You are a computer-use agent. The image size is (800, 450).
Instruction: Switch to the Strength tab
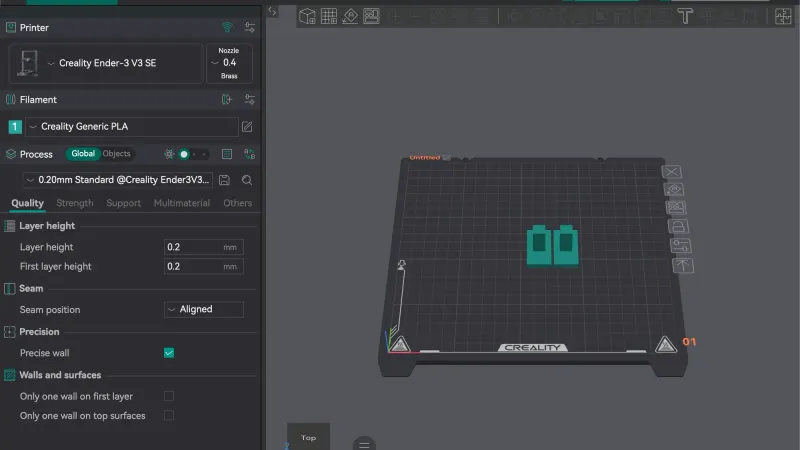(74, 203)
